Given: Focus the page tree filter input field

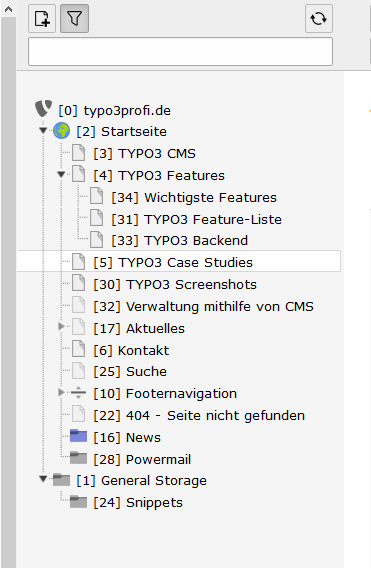Looking at the screenshot, I should (180, 51).
